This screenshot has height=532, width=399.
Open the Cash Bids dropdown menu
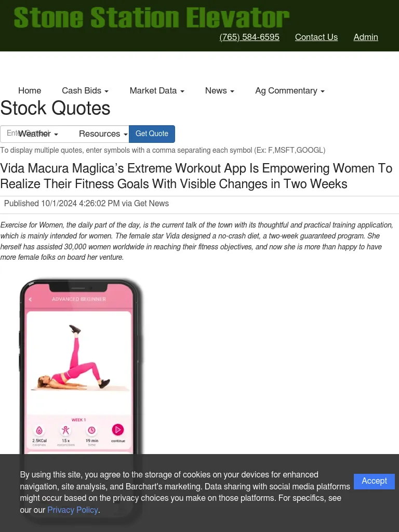(85, 90)
